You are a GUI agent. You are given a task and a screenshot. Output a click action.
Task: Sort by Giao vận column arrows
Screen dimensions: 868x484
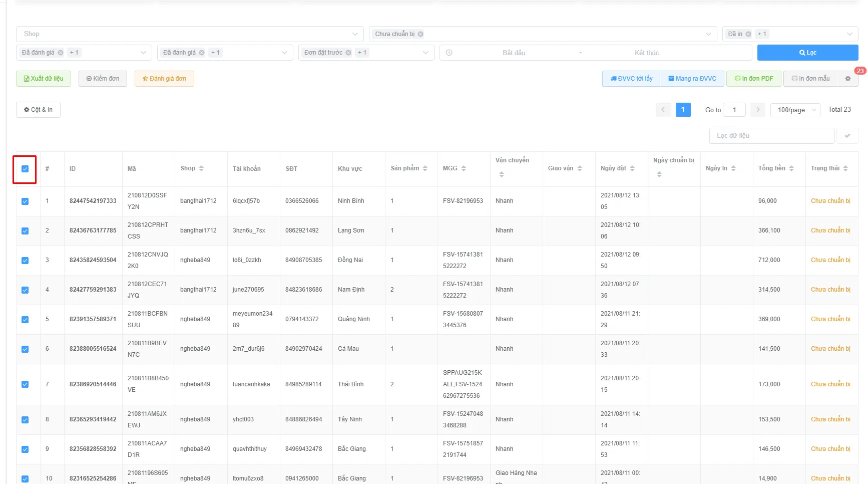[x=580, y=168]
